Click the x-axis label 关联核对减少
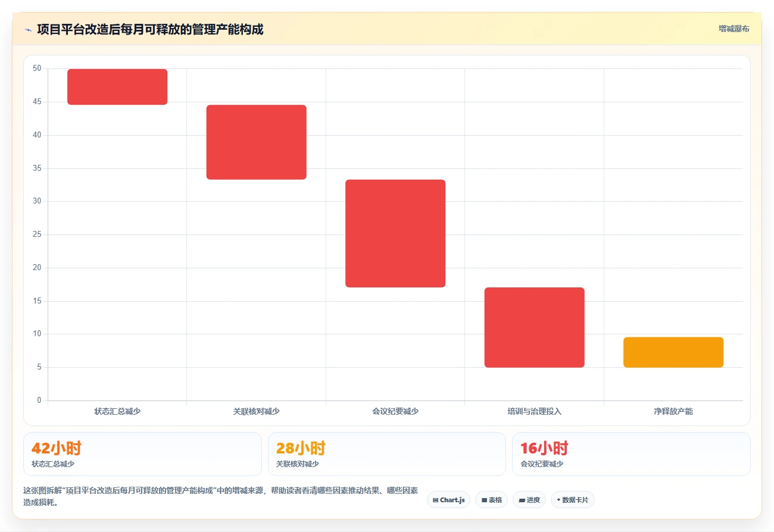 tap(257, 411)
